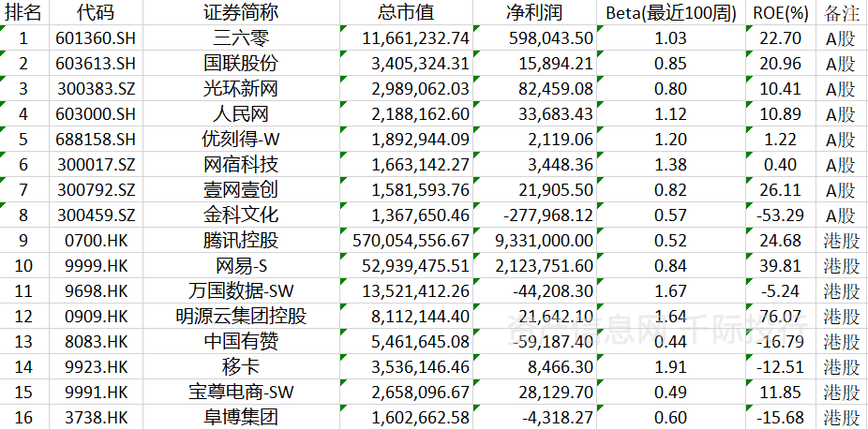This screenshot has width=868, height=430.
Task: Select the 三六零 name cell
Action: tap(241, 38)
